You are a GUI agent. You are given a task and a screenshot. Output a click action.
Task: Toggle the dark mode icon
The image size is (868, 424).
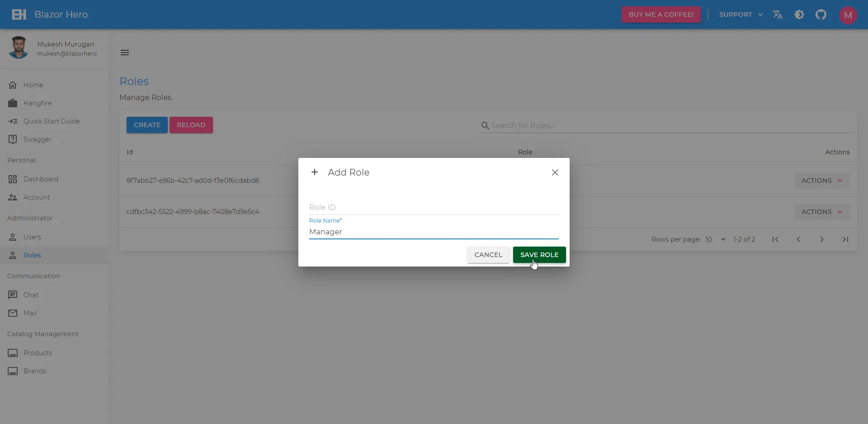pyautogui.click(x=800, y=14)
